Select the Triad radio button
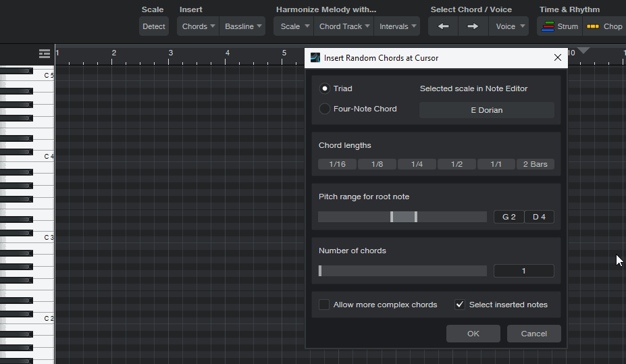The width and height of the screenshot is (626, 364). pyautogui.click(x=325, y=88)
